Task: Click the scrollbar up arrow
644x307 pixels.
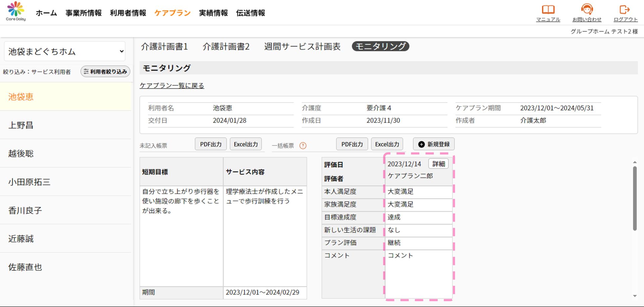Action: [x=635, y=162]
